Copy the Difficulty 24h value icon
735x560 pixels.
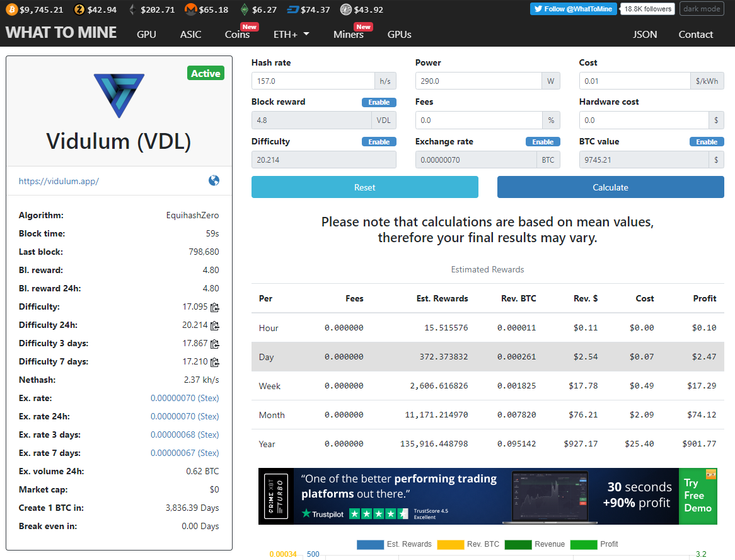[x=215, y=325]
